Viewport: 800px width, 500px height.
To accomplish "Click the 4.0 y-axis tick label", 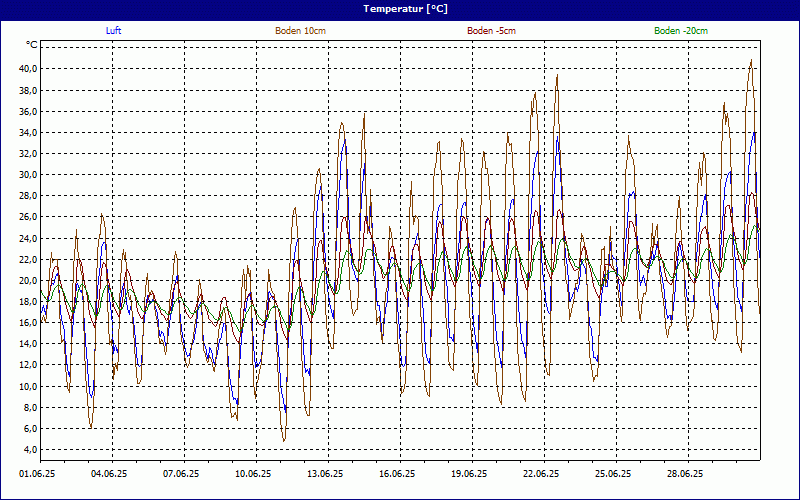I will click(30, 450).
